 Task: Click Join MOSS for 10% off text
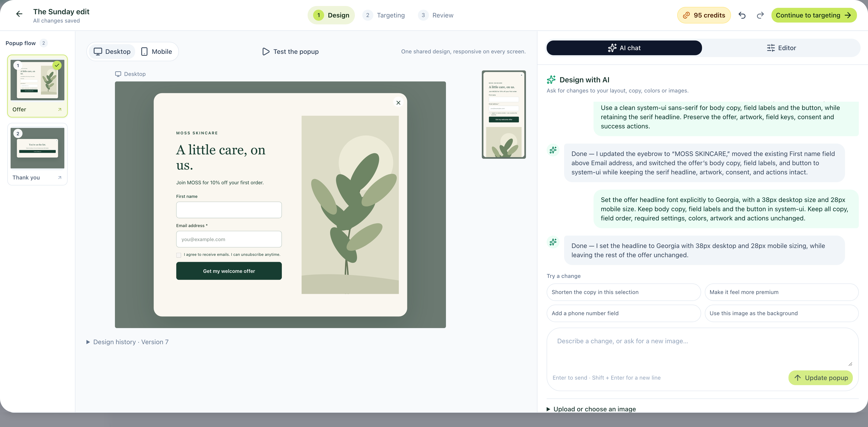tap(220, 182)
